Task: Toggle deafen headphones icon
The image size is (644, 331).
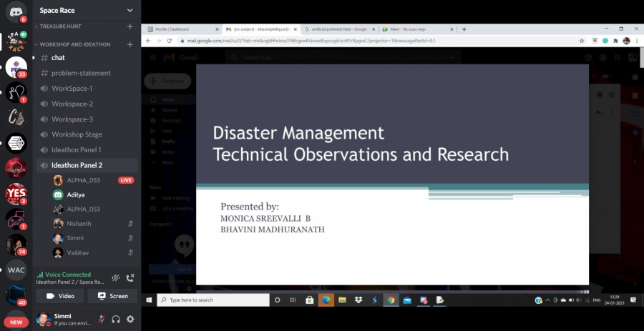Action: (x=116, y=319)
